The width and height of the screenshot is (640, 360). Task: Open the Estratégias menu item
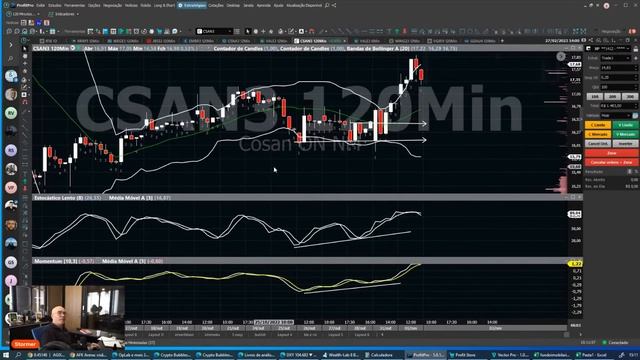(x=192, y=5)
